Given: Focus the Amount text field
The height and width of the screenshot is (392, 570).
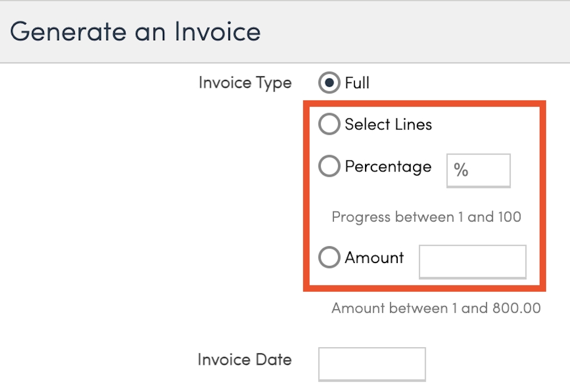Looking at the screenshot, I should 472,261.
